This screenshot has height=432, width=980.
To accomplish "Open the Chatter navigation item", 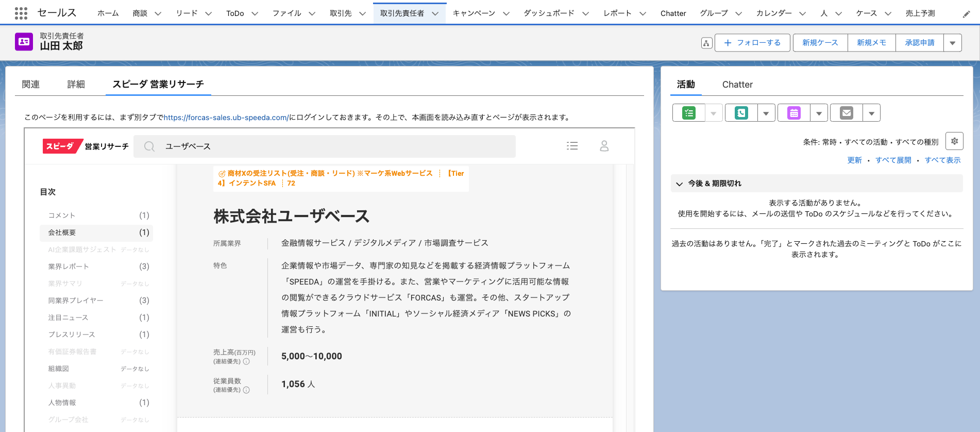I will 673,13.
